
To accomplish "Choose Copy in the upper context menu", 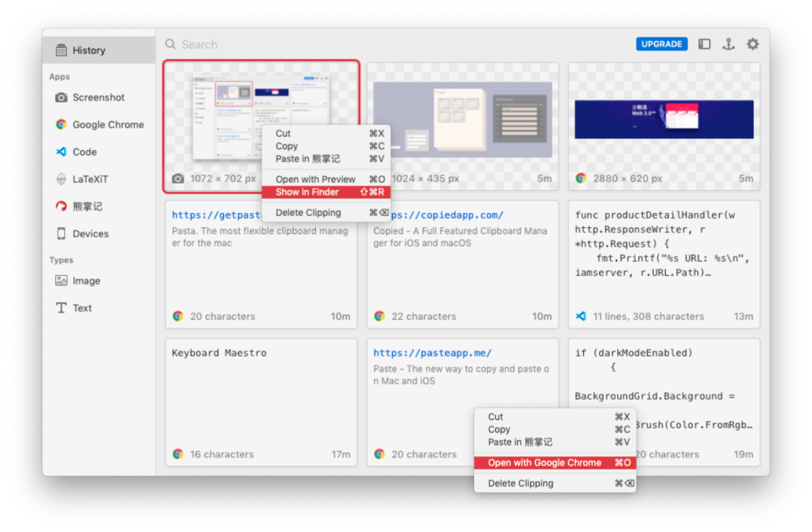I will pyautogui.click(x=326, y=146).
